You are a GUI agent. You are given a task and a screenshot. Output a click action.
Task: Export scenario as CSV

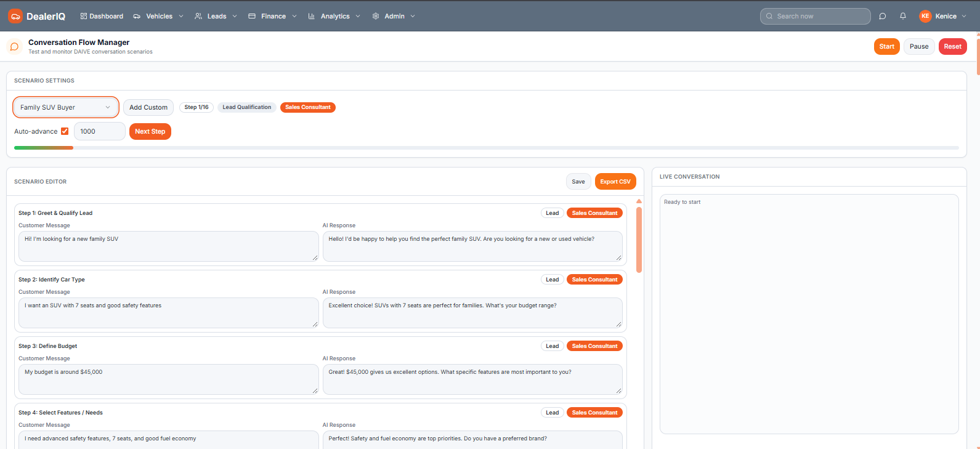(x=615, y=182)
